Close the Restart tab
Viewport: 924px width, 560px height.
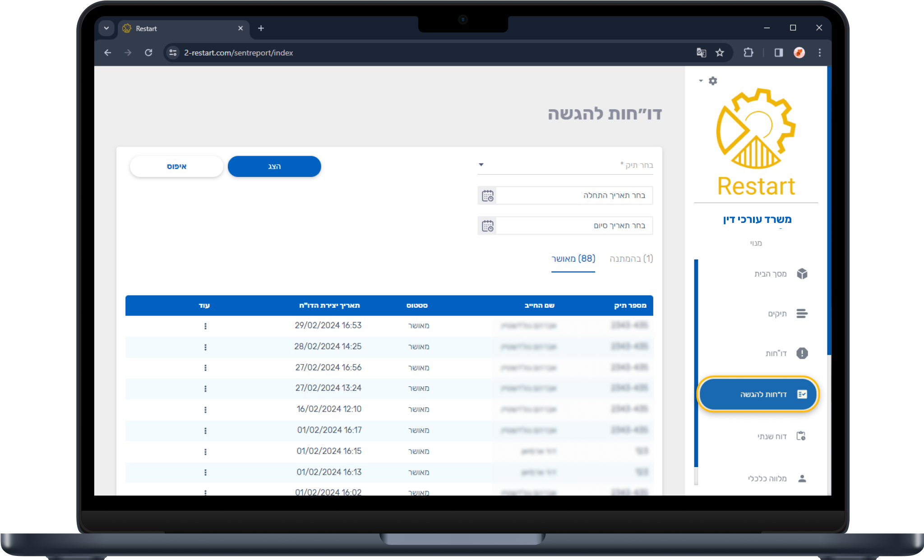point(240,28)
